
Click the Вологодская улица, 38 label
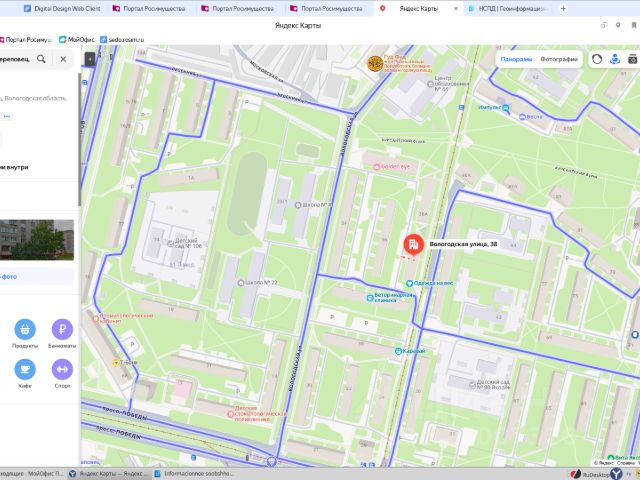[463, 244]
